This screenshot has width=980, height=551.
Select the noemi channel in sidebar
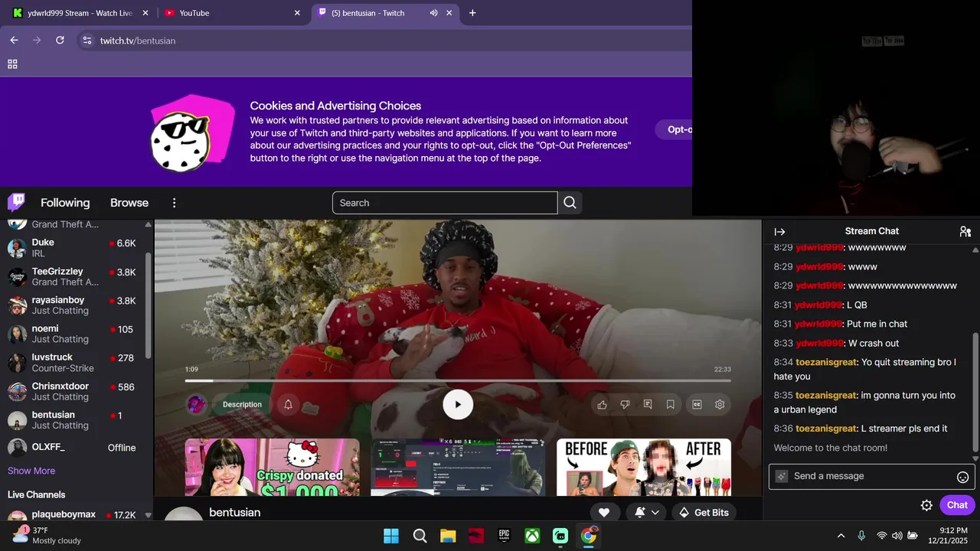tap(73, 334)
